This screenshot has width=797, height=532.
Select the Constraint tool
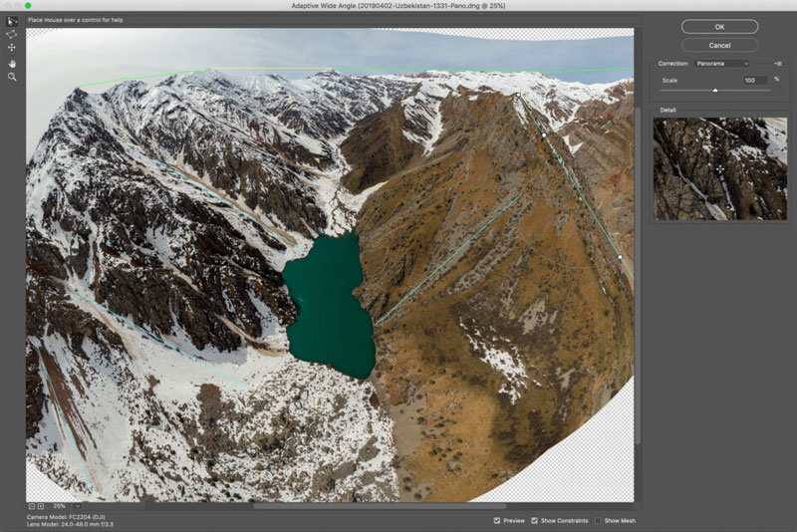pyautogui.click(x=12, y=21)
